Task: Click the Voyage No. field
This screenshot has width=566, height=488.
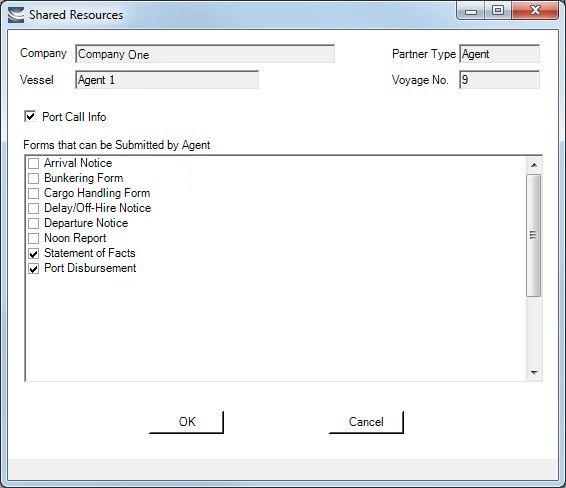Action: pos(500,80)
